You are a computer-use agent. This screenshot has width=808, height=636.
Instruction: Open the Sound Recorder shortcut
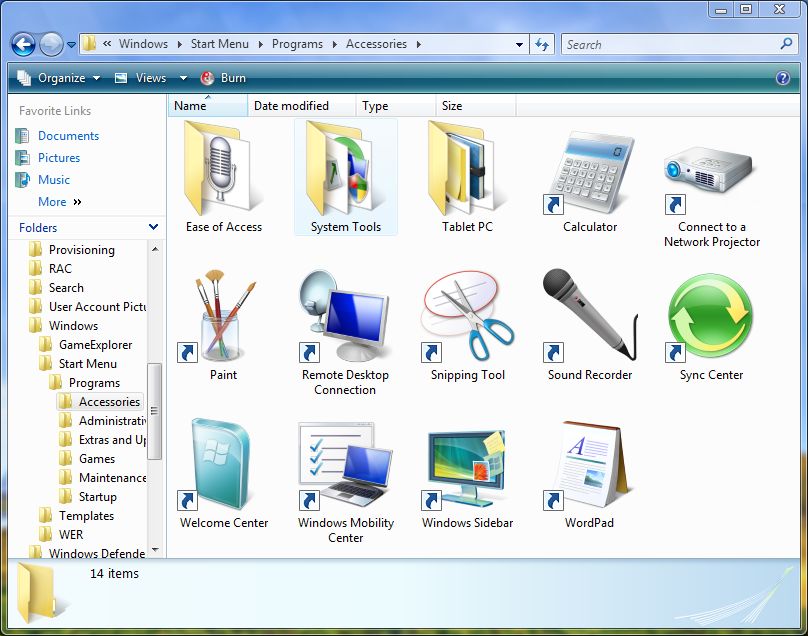[590, 325]
